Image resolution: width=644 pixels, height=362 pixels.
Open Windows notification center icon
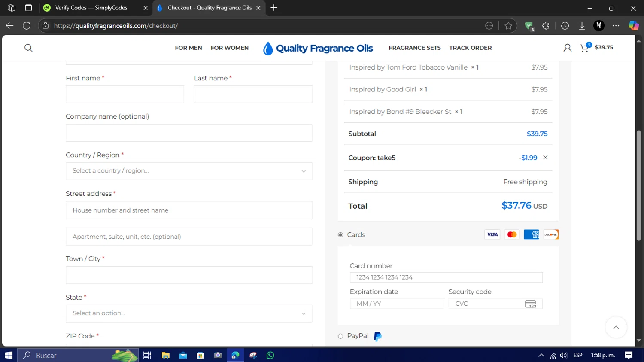(x=629, y=355)
